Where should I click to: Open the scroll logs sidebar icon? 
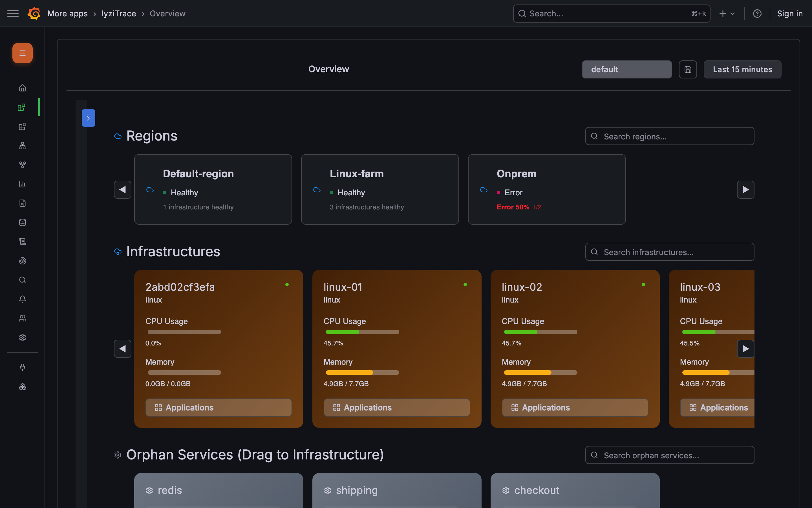[23, 242]
